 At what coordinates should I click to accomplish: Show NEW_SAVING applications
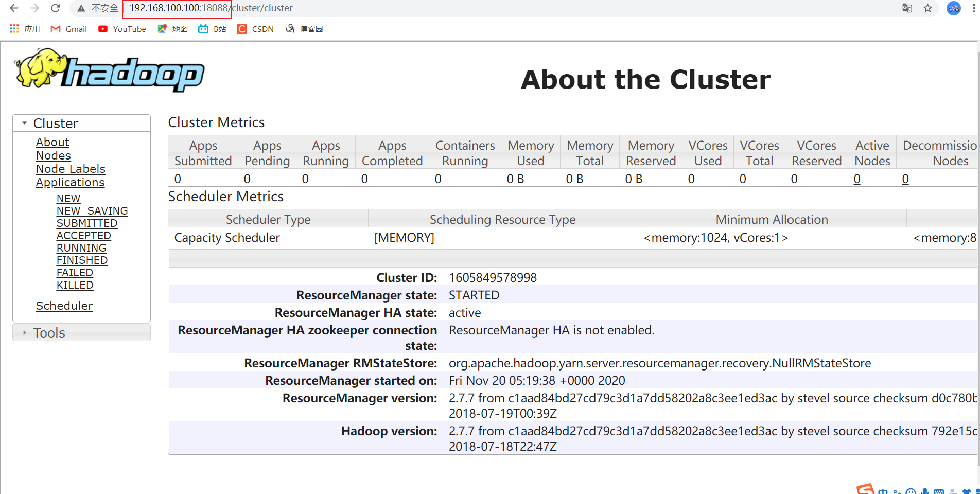coord(92,211)
